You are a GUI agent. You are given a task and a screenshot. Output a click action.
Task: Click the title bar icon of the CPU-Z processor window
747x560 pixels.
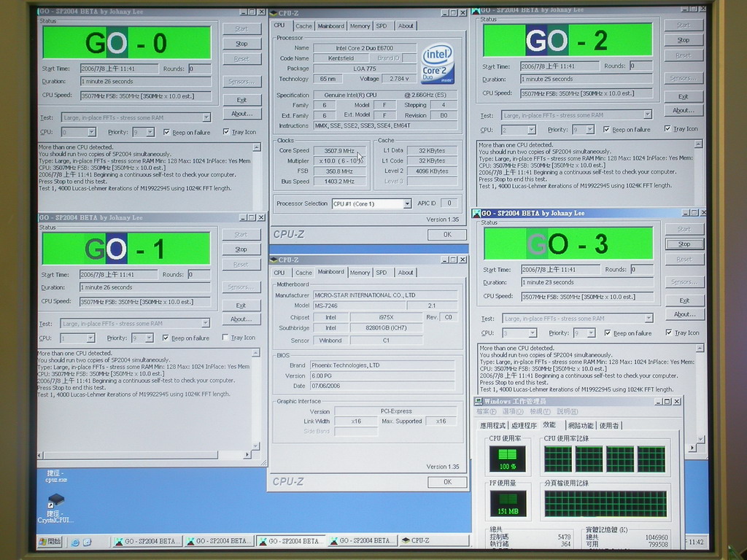click(x=274, y=13)
